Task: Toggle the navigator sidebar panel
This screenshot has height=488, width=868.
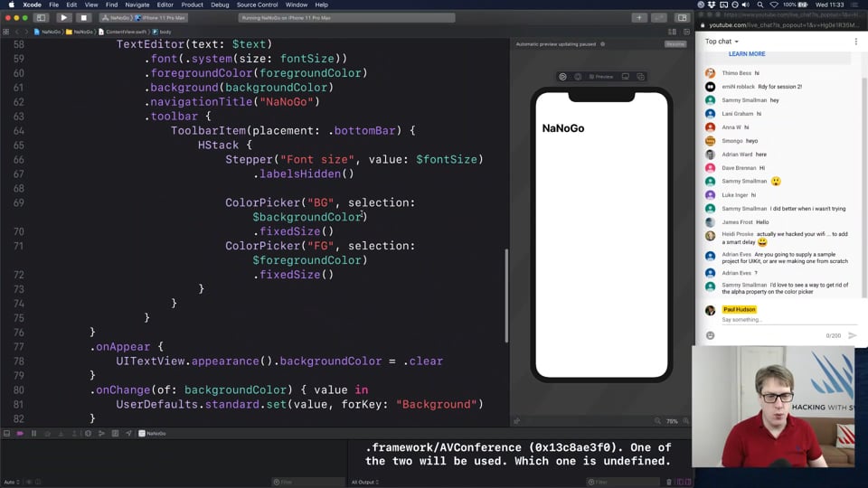Action: point(42,18)
